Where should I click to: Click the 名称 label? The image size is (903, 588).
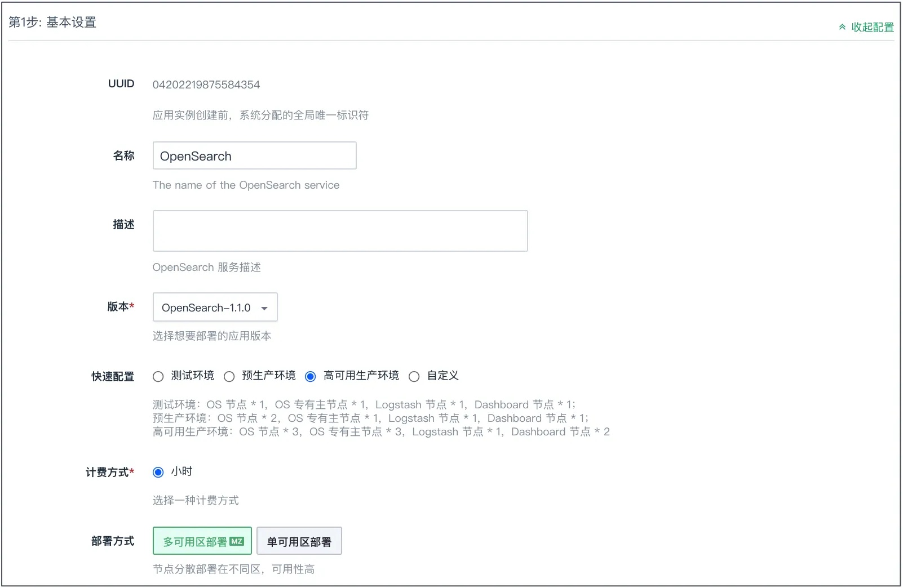[123, 155]
